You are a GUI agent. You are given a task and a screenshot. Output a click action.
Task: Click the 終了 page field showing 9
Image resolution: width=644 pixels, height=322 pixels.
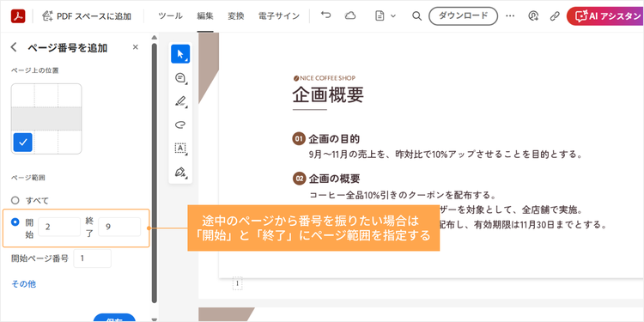[x=119, y=227]
